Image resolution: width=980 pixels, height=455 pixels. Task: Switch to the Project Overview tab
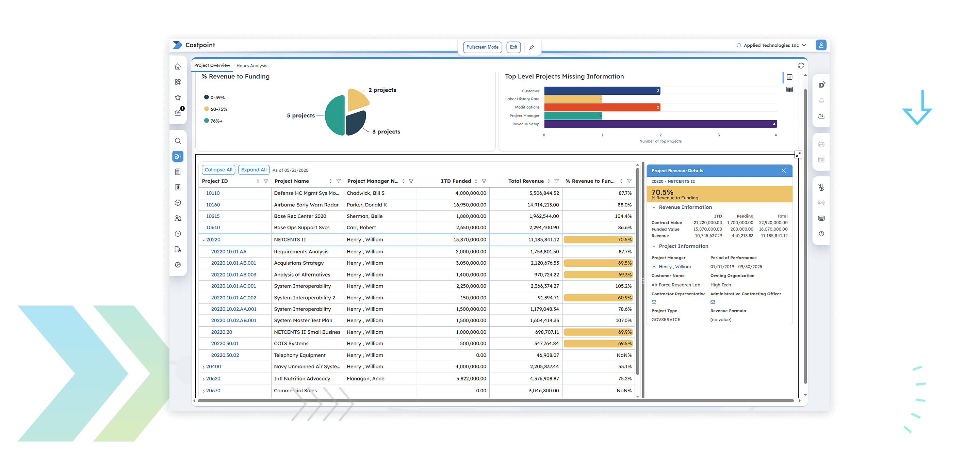[x=212, y=65]
